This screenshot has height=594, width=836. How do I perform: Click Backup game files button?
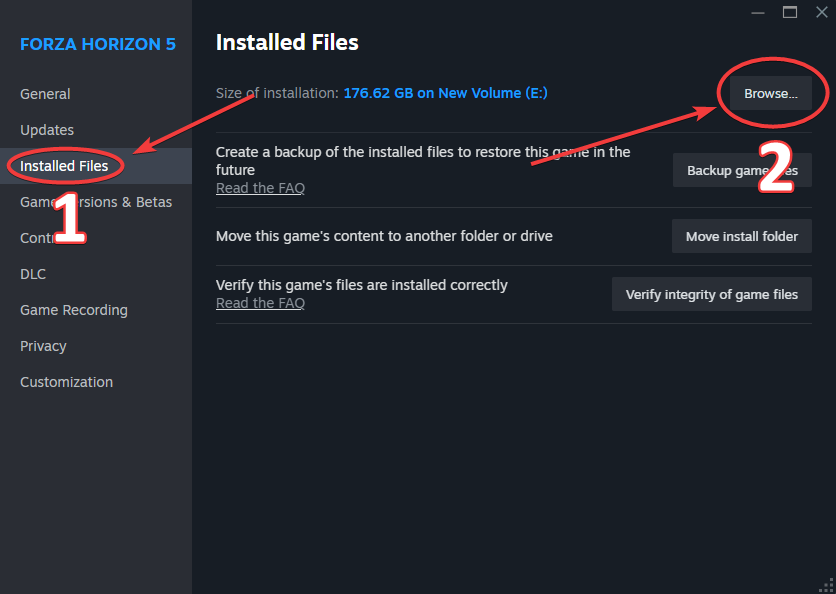coord(742,170)
